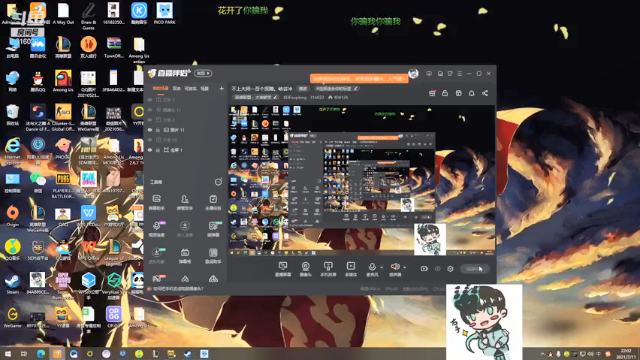Open the A Way Out desktop shortcut

click(63, 13)
